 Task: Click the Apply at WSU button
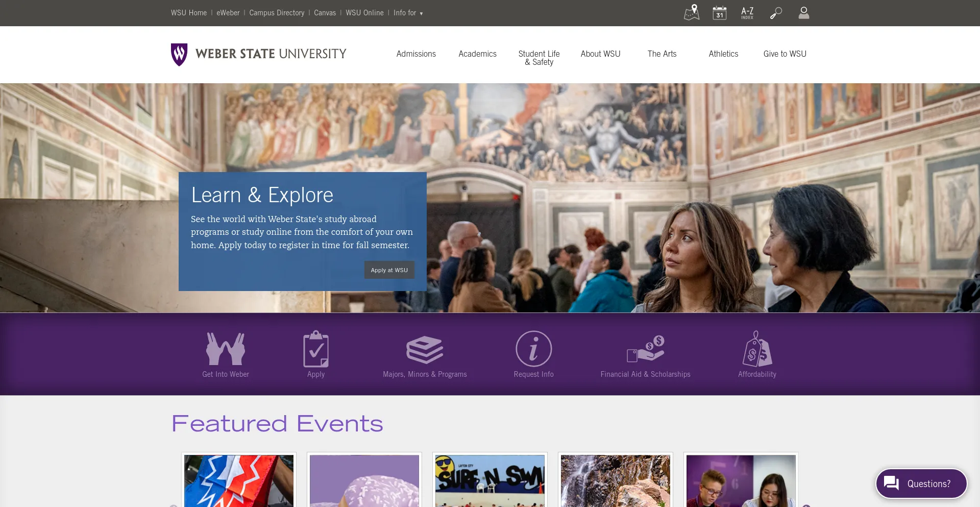point(389,270)
